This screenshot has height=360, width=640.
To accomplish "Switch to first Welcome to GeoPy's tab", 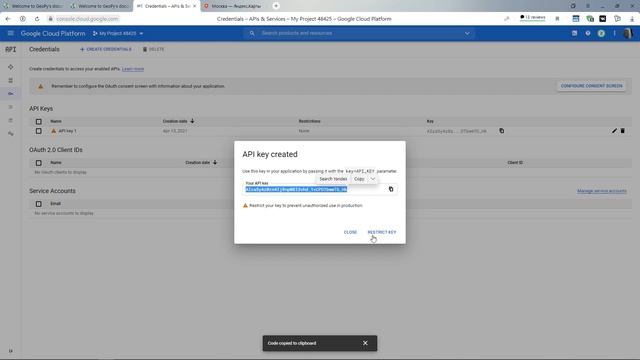I will (33, 6).
